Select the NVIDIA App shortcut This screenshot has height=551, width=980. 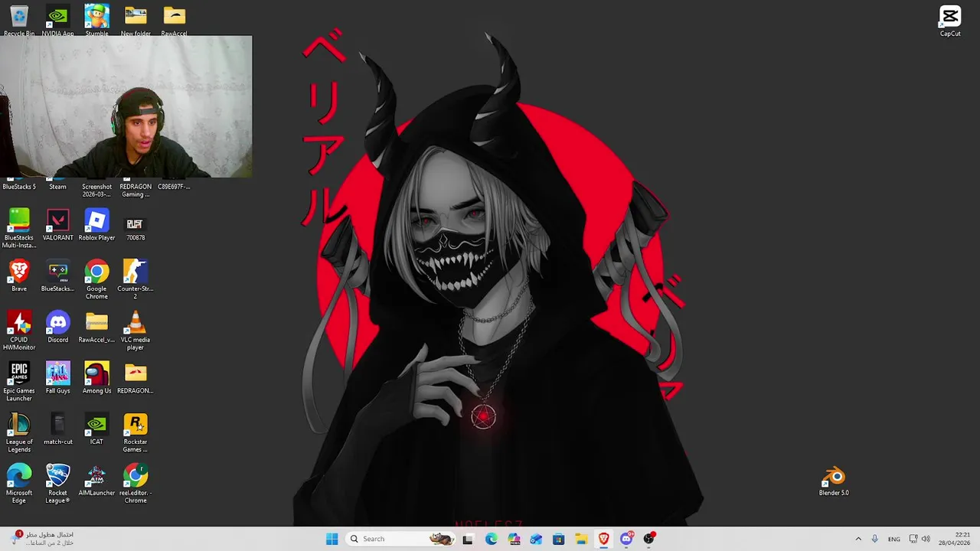[57, 21]
